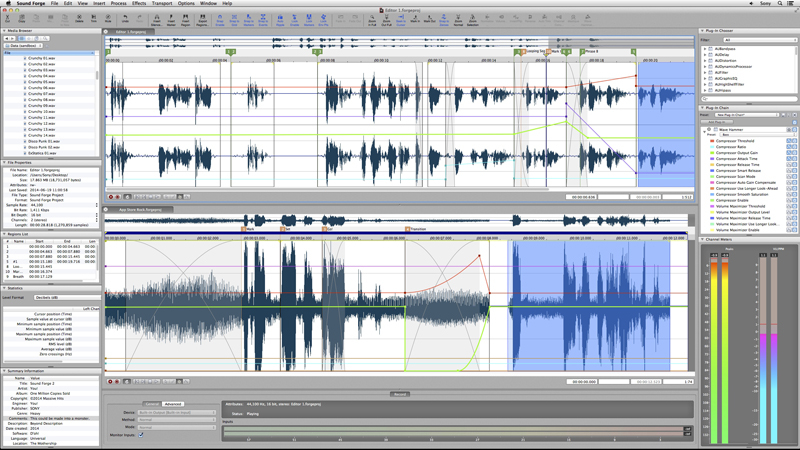Viewport: 800px width, 450px height.
Task: Toggle Snap Enable in the toolbar
Action: [x=220, y=20]
